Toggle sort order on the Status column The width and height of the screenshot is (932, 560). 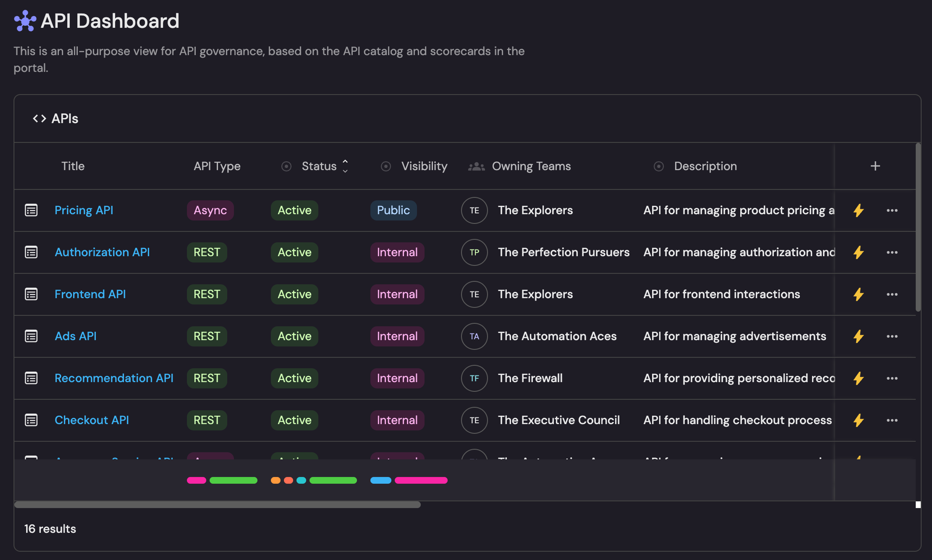[x=345, y=166]
